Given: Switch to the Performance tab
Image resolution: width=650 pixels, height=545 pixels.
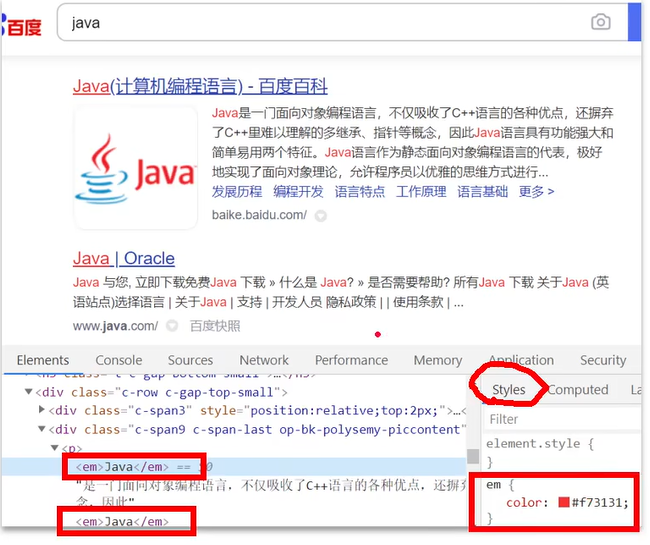Looking at the screenshot, I should click(351, 360).
